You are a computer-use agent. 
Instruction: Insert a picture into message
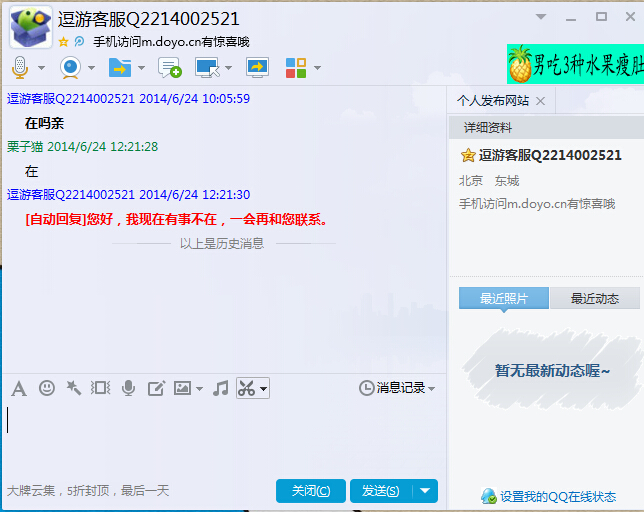click(x=182, y=388)
